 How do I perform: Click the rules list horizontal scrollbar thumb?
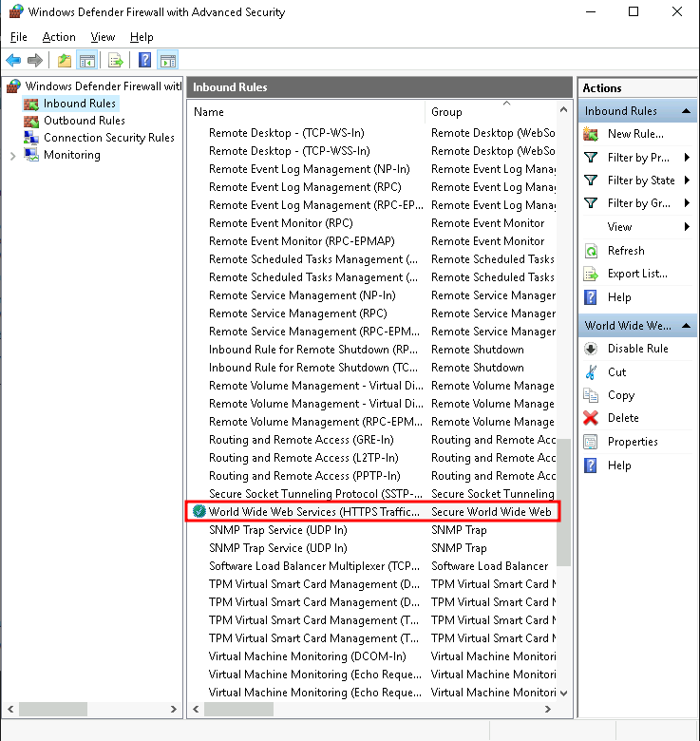point(238,709)
